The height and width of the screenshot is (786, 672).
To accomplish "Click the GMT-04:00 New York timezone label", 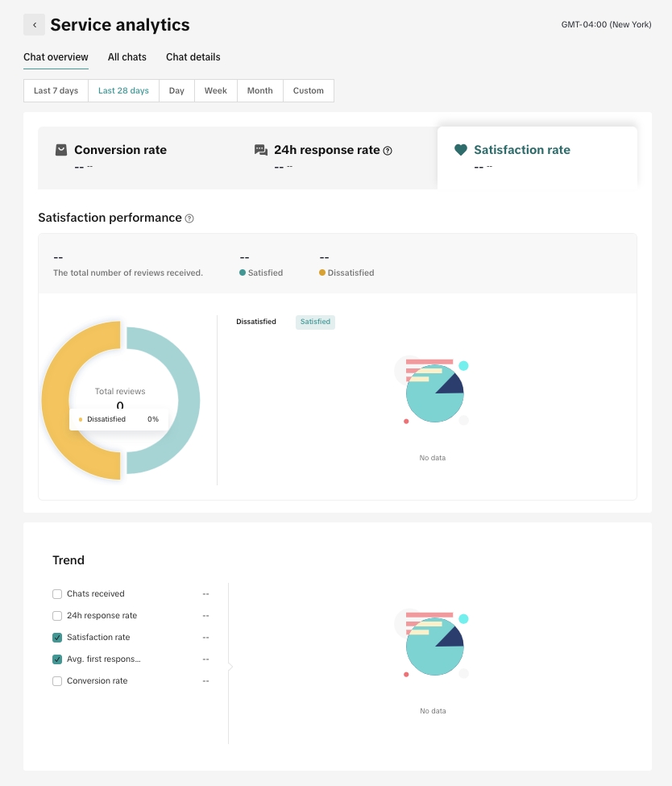I will click(606, 25).
